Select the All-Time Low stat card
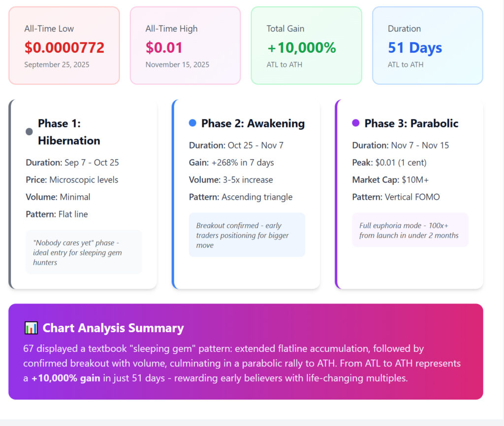The image size is (504, 426). coord(64,45)
